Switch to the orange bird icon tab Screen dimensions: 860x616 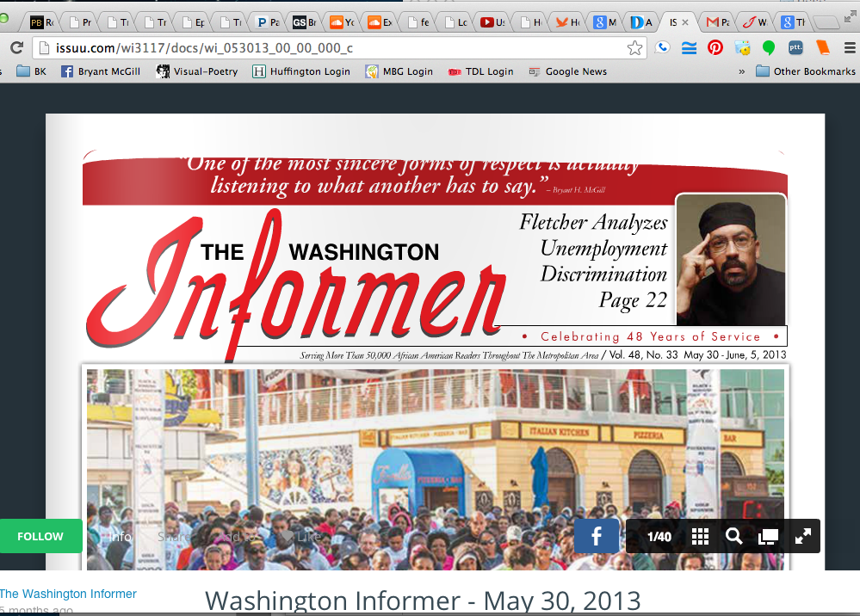567,22
